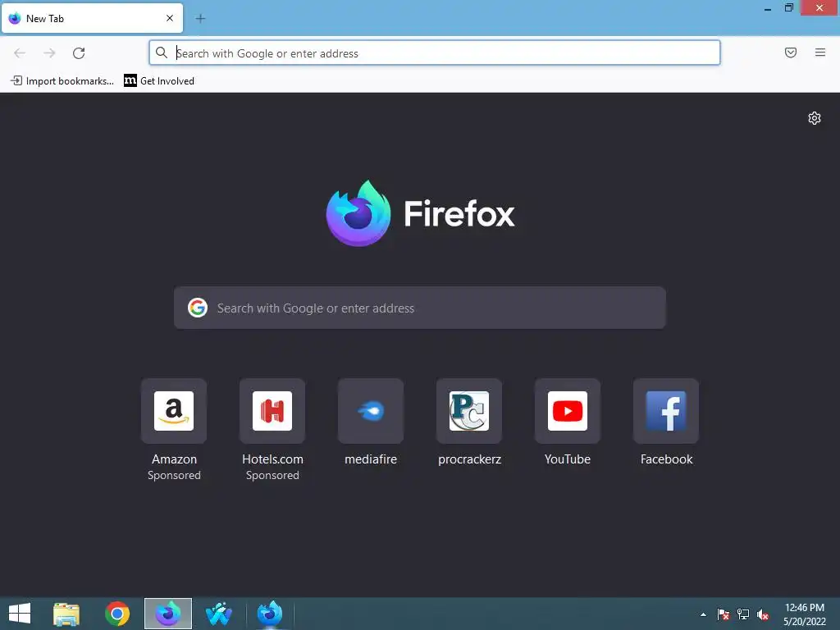The width and height of the screenshot is (840, 630).
Task: Close the New Tab tab
Action: coord(170,18)
